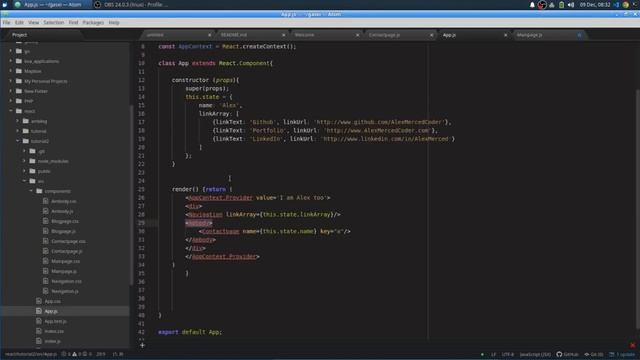
Task: Click the App.css file icon
Action: 39,301
